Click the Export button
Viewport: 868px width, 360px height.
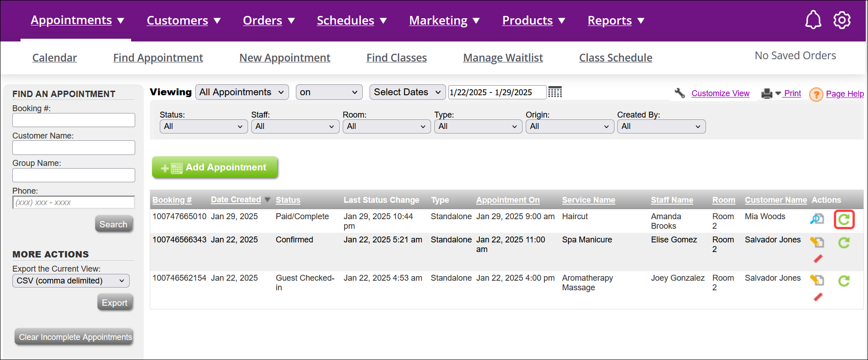pyautogui.click(x=115, y=303)
